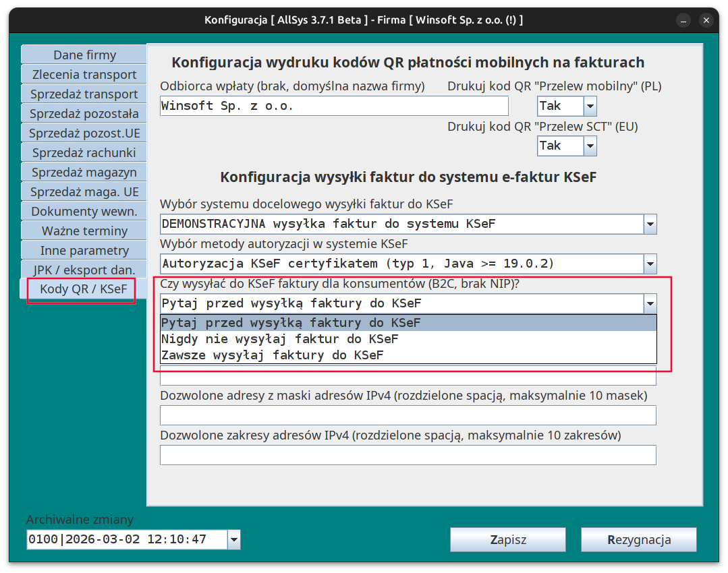Open the KSeF target system dropdown
Screen dimensions: 728x573
(650, 224)
